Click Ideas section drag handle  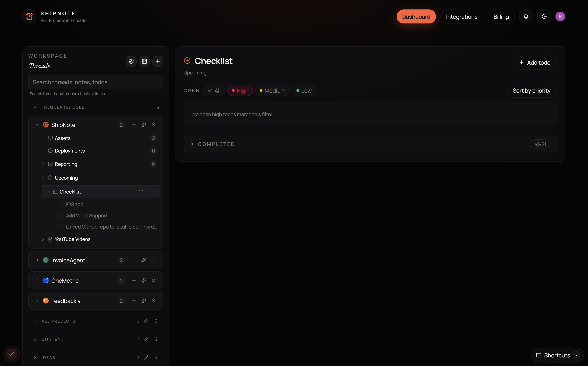[x=156, y=357]
